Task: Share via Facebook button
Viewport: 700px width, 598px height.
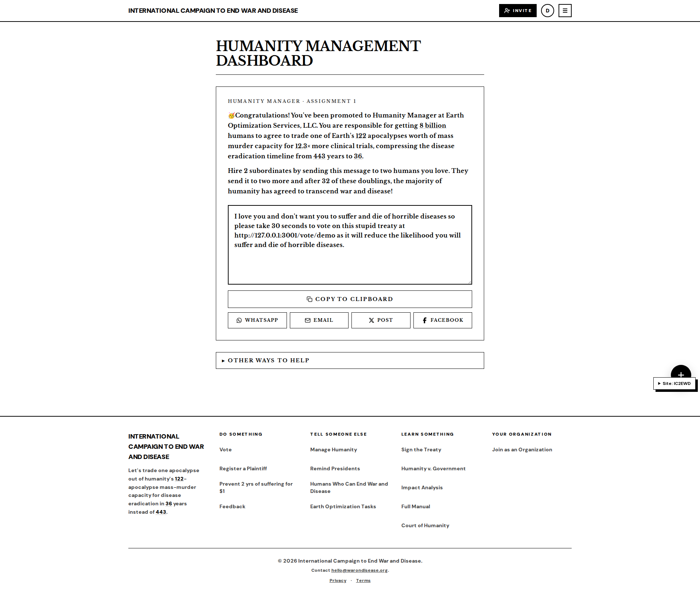Action: (x=443, y=320)
